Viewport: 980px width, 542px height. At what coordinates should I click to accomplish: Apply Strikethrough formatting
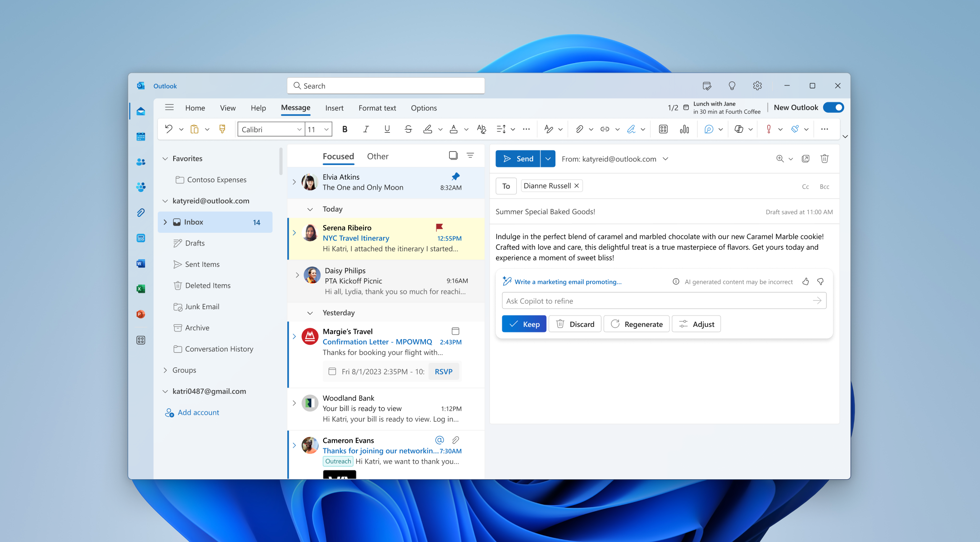pos(408,129)
